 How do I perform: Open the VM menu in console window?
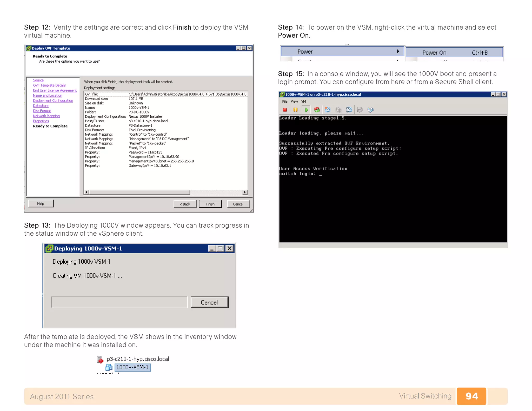coord(303,102)
